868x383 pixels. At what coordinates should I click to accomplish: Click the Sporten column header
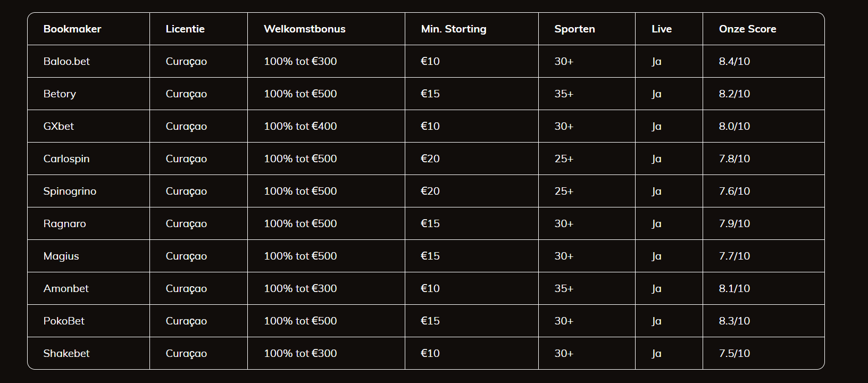(x=574, y=29)
